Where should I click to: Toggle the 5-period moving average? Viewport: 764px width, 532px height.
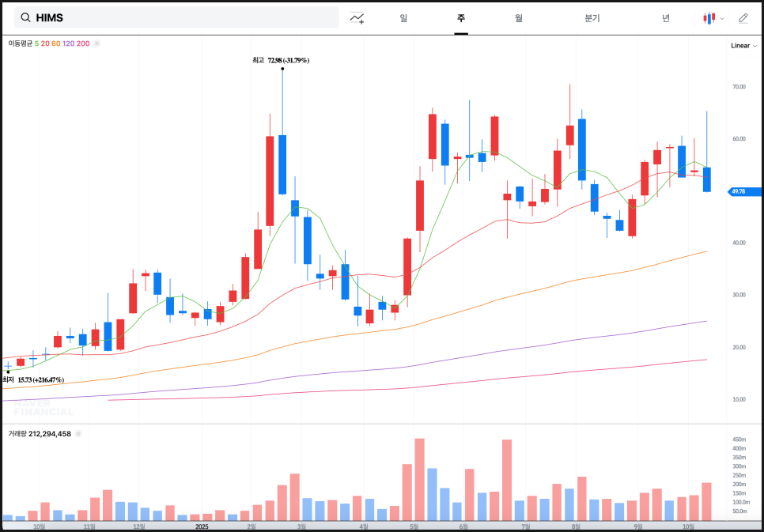(36, 43)
